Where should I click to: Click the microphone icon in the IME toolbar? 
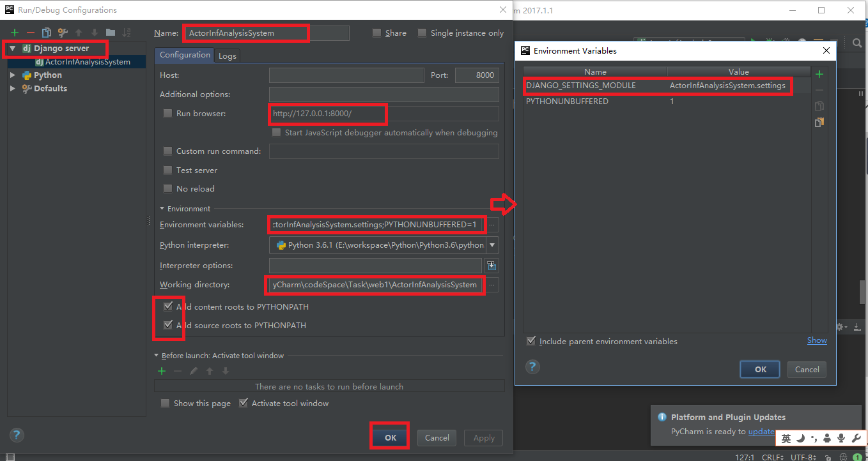click(842, 438)
